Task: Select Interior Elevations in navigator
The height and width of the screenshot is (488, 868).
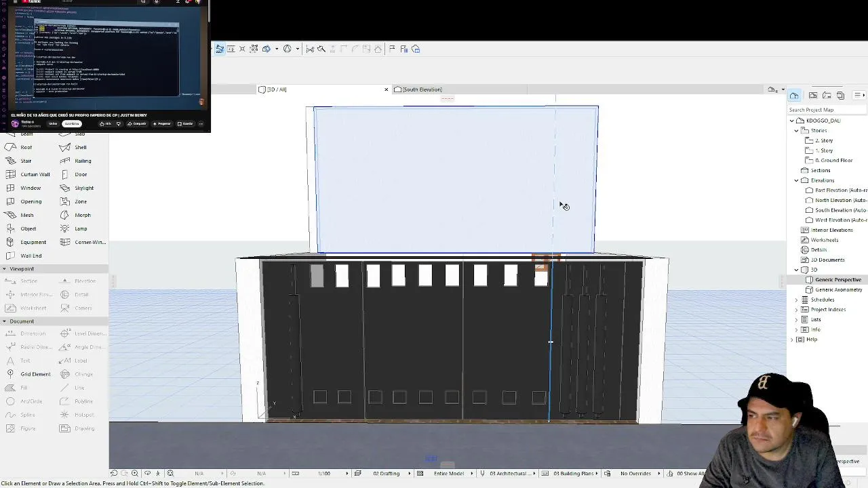Action: (827, 230)
